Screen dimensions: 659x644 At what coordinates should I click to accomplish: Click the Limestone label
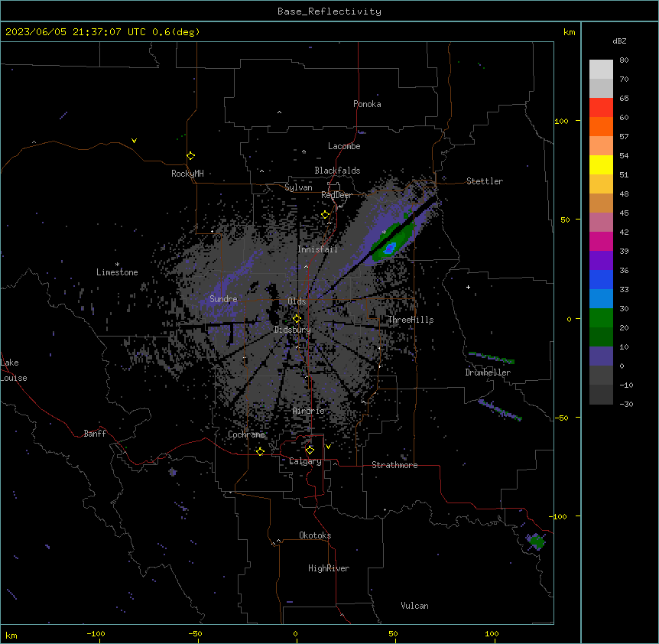[x=117, y=272]
